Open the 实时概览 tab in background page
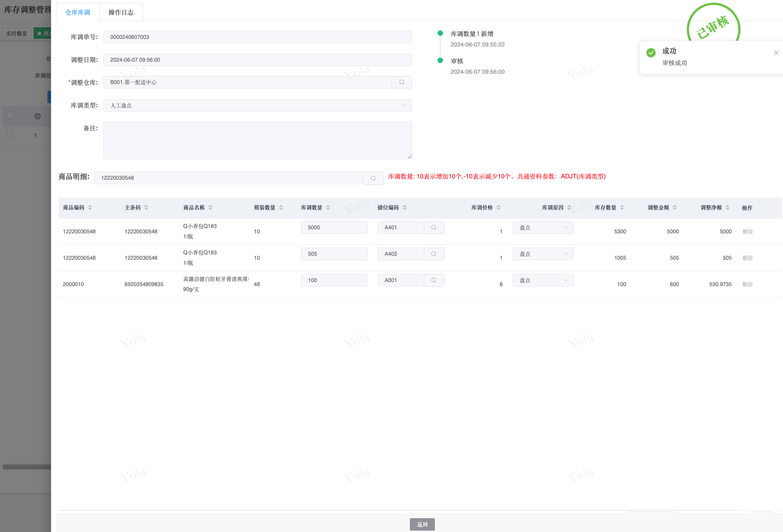 [17, 34]
